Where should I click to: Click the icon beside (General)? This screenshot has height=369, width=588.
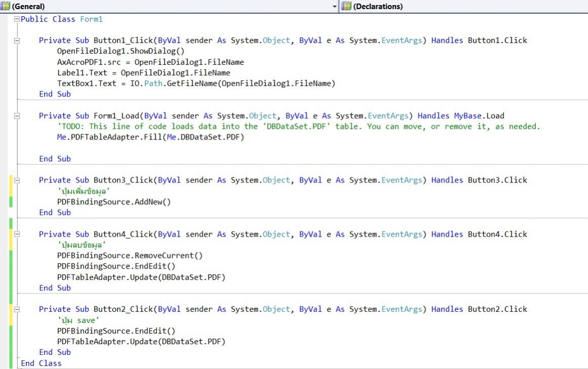pos(5,6)
